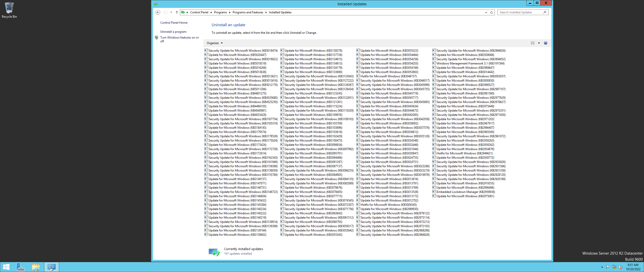Expand the chevron after Programs breadcrumb
This screenshot has height=272, width=644.
coord(230,12)
